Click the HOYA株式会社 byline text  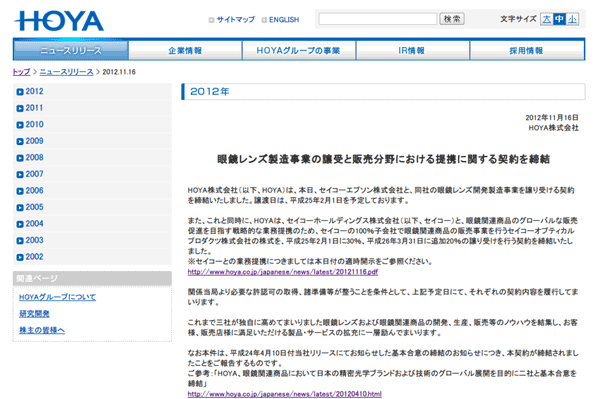point(553,128)
